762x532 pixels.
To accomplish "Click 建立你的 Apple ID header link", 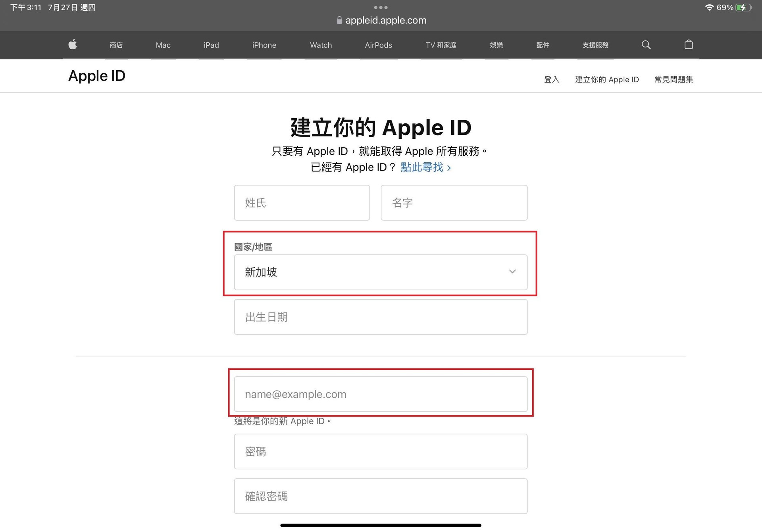I will (x=607, y=80).
